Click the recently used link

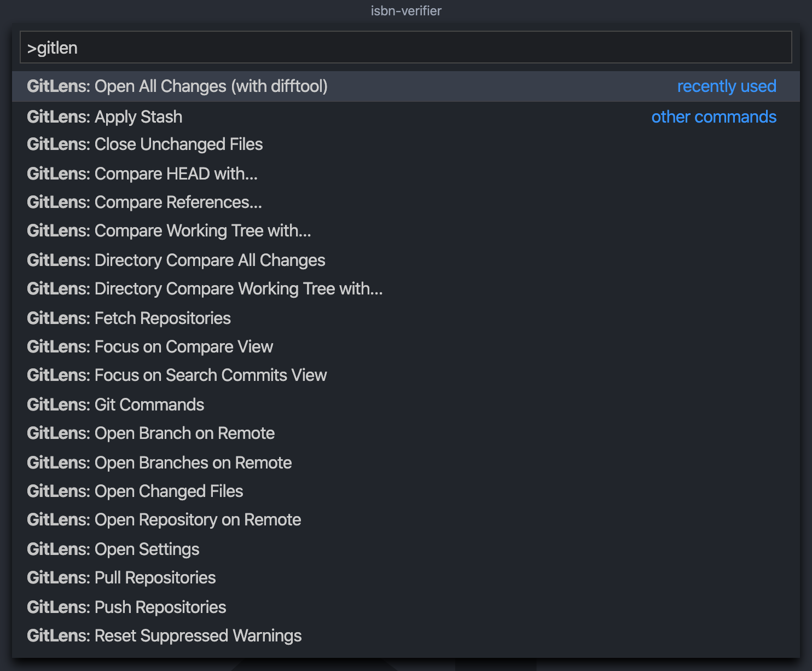tap(727, 86)
